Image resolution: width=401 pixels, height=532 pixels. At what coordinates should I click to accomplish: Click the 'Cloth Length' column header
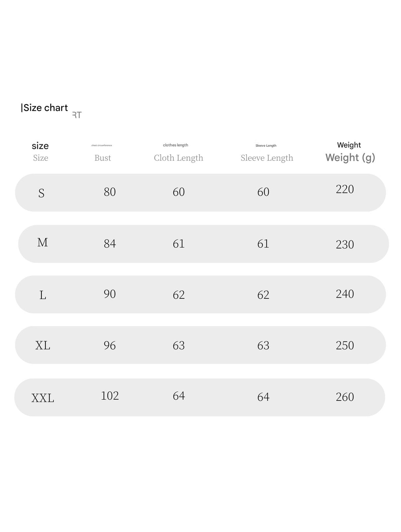[178, 158]
